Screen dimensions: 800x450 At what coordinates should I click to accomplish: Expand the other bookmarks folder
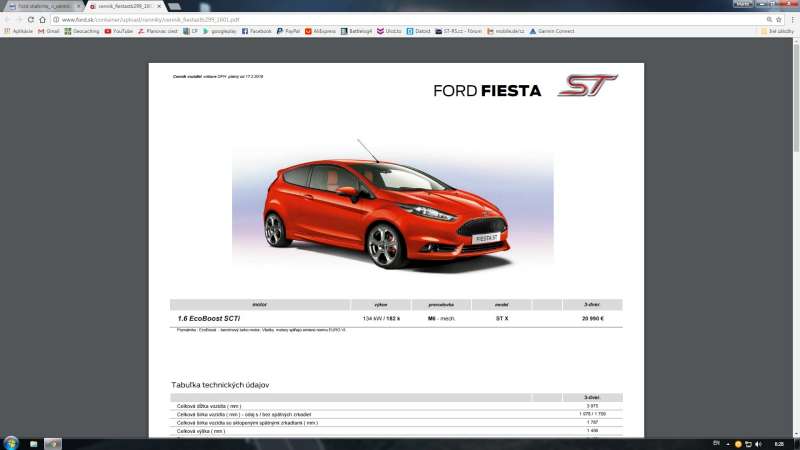(778, 31)
